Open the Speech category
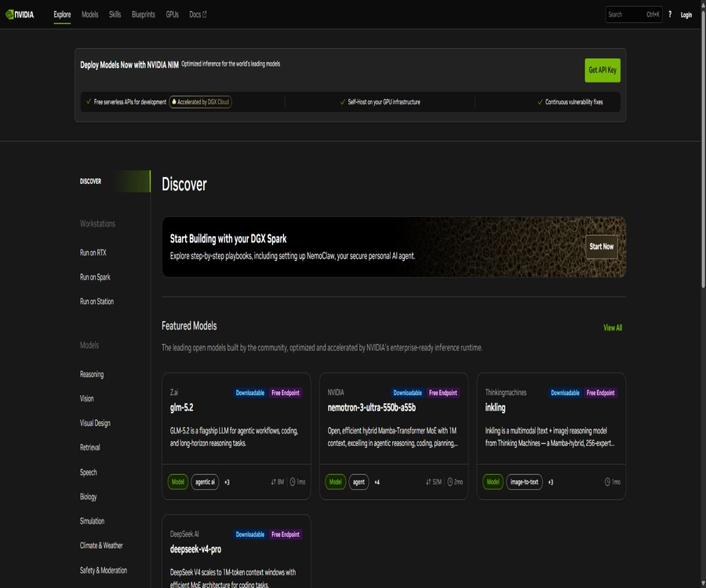The image size is (706, 588). pos(88,472)
